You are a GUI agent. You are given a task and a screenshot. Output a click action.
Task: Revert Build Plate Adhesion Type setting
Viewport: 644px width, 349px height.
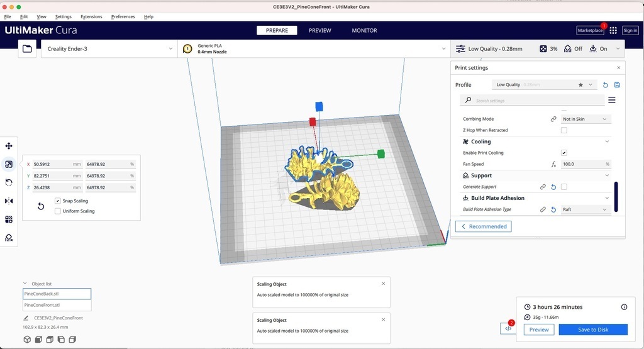[x=553, y=209]
